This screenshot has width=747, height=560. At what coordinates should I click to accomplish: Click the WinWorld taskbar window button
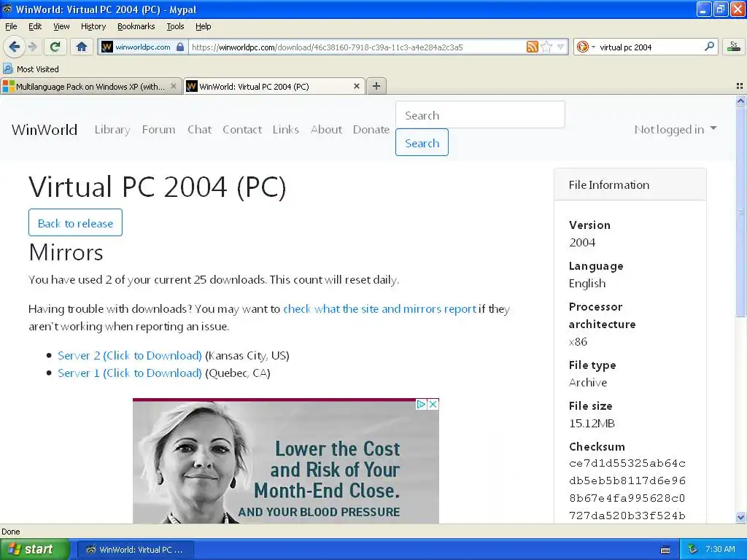[135, 550]
